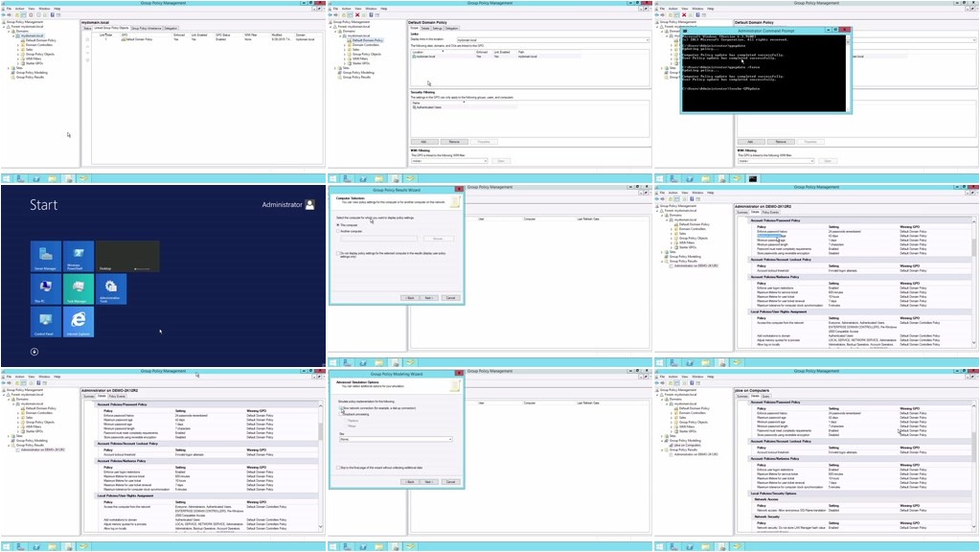Click the red Delete toolbar icon in the Scope-tab window

click(357, 15)
